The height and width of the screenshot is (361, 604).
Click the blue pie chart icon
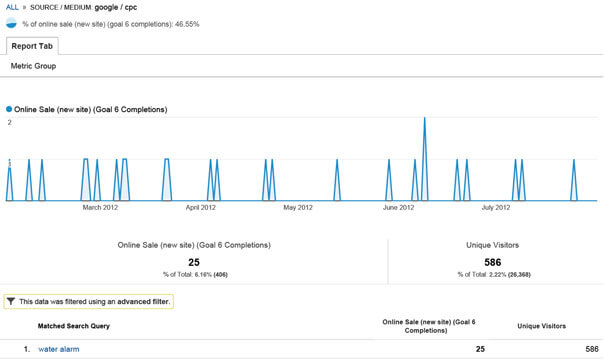click(11, 23)
